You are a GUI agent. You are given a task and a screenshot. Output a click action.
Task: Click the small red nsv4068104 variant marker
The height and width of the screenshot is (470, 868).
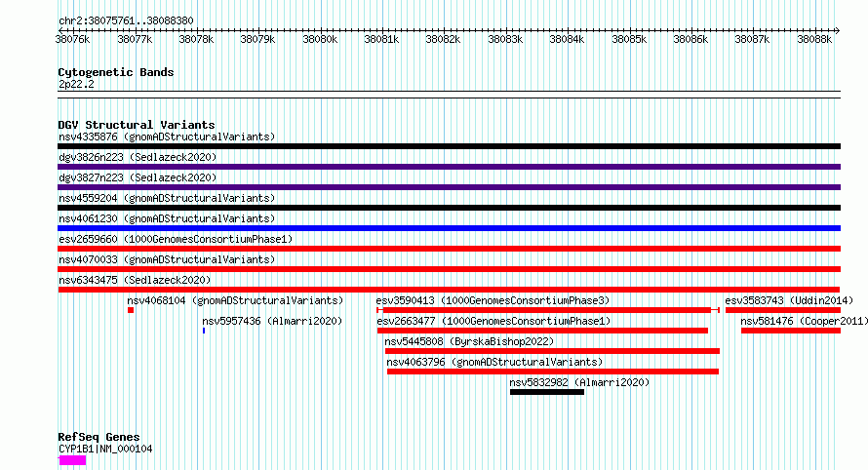click(x=131, y=310)
